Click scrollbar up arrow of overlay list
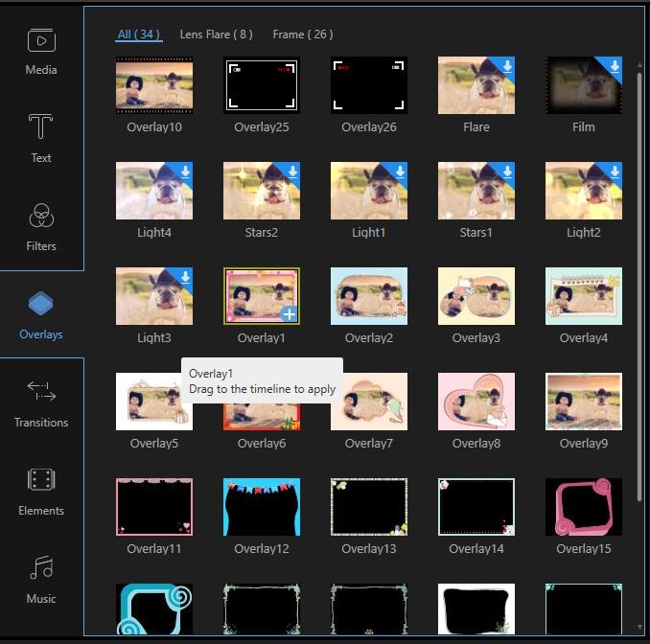The height and width of the screenshot is (644, 650). pos(639,65)
